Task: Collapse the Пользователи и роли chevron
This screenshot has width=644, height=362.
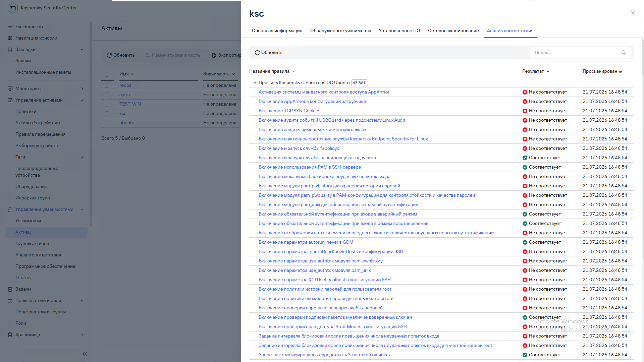Action: click(x=82, y=301)
